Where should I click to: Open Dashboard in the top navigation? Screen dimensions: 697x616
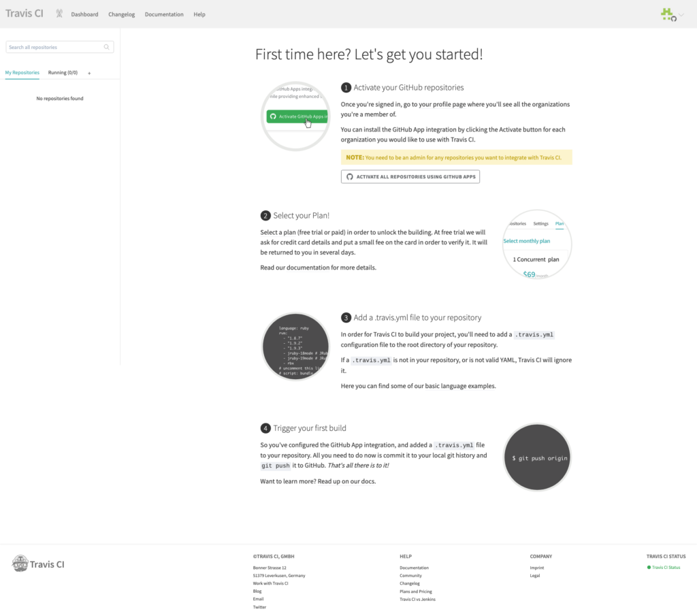pos(84,14)
